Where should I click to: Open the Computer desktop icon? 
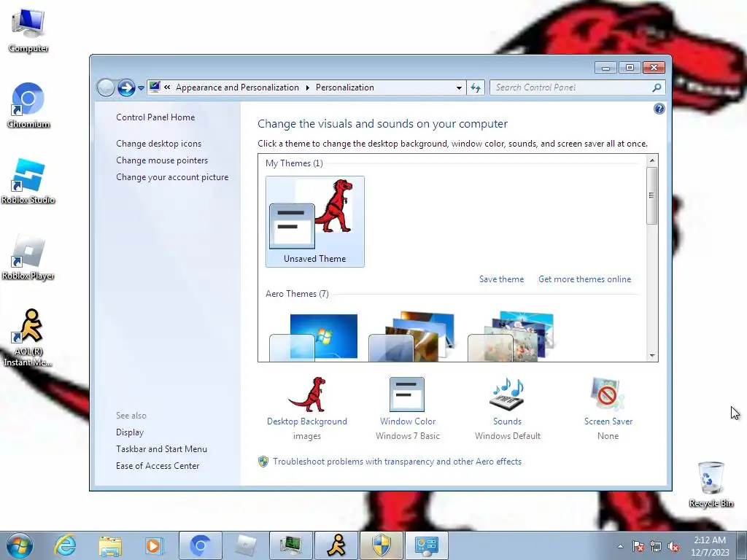click(x=28, y=31)
